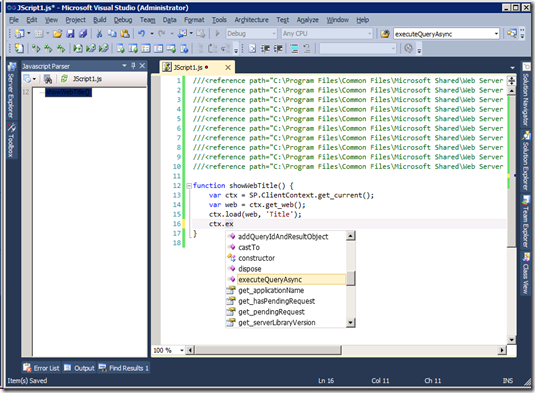
Task: Undo the last action with the blue arrow
Action: click(x=141, y=33)
